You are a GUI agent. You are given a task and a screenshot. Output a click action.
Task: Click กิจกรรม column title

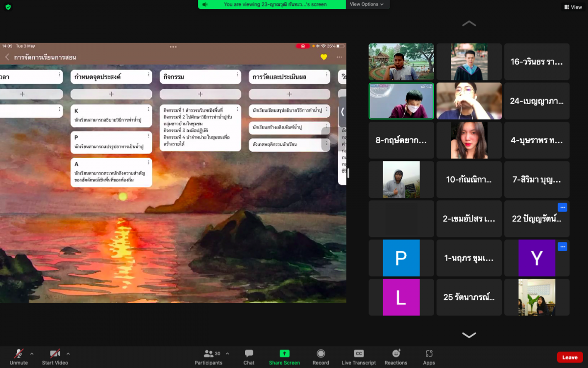tap(173, 77)
